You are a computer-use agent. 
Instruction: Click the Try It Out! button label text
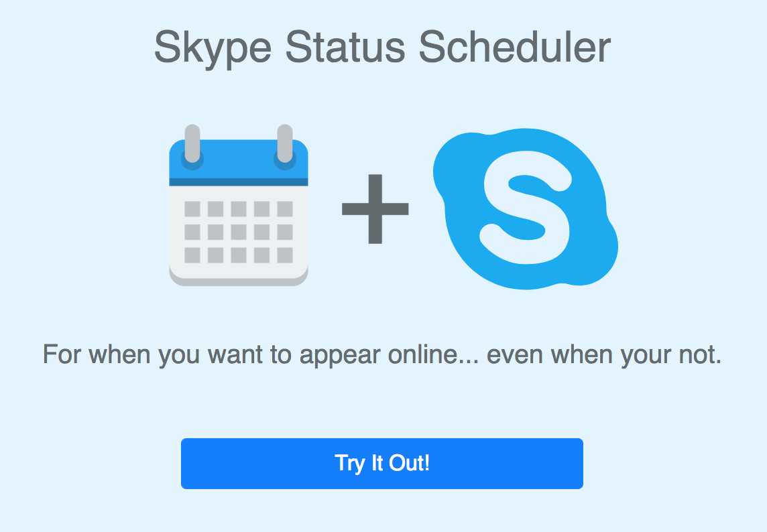click(382, 463)
